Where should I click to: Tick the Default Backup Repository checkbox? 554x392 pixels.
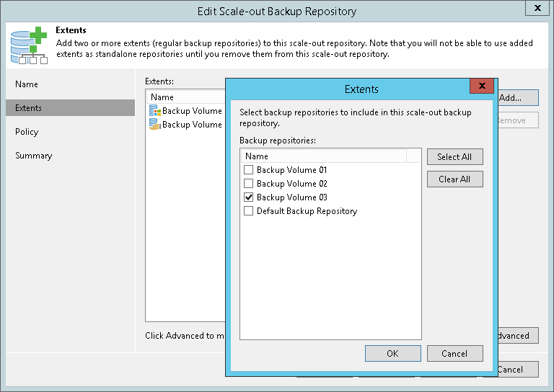click(x=249, y=211)
